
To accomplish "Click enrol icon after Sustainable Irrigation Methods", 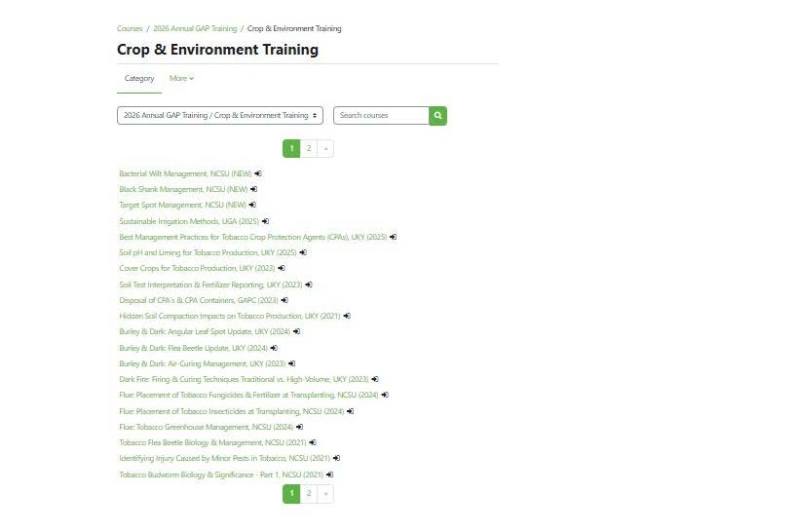I will (x=265, y=221).
